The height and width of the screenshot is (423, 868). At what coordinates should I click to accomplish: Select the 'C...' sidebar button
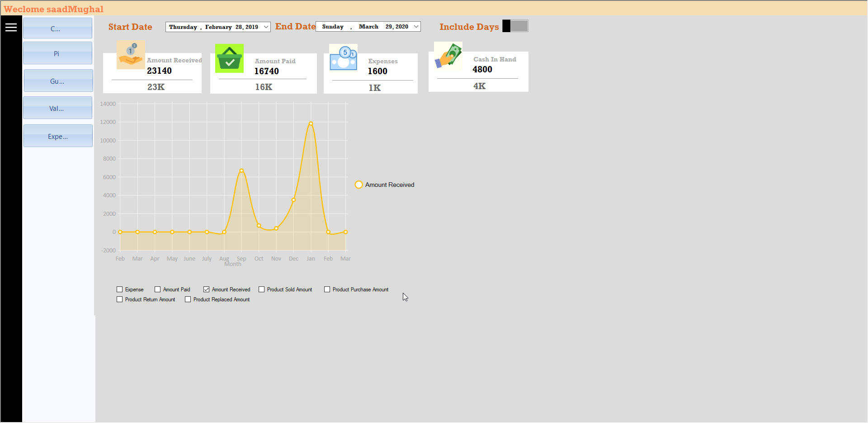click(57, 29)
